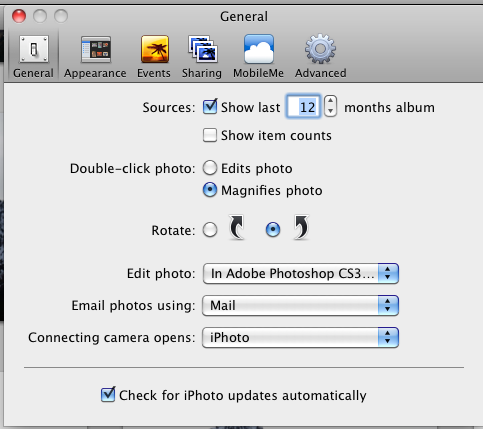This screenshot has width=483, height=429.
Task: Open the Email photos using dropdown
Action: click(x=300, y=305)
